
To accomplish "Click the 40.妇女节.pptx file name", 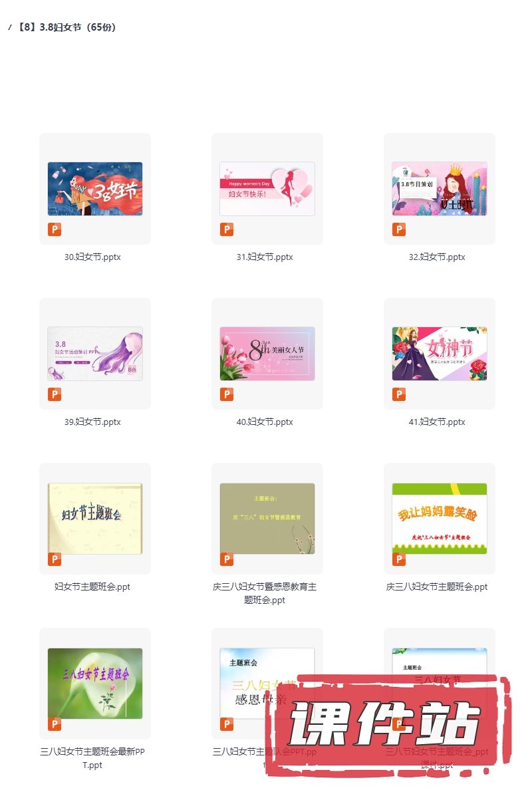I will point(267,422).
